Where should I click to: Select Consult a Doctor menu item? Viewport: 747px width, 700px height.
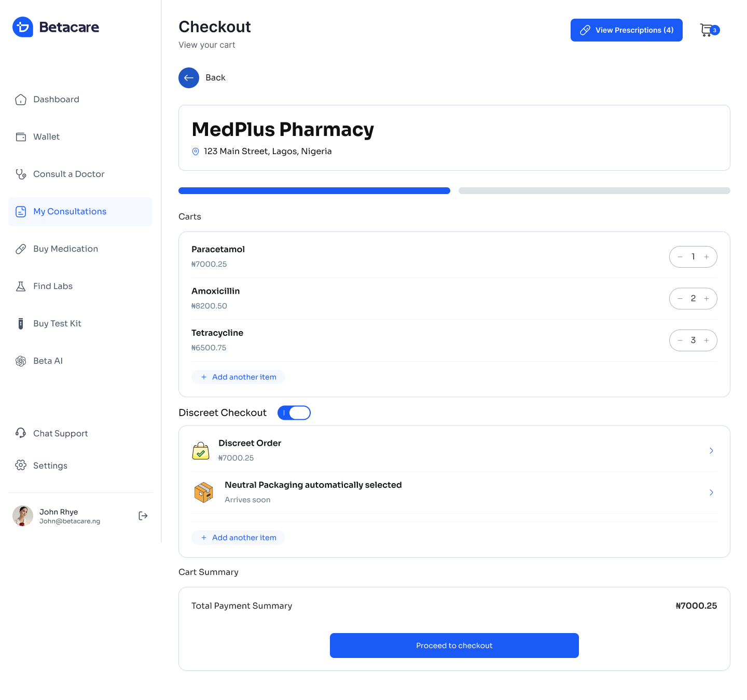pyautogui.click(x=80, y=174)
